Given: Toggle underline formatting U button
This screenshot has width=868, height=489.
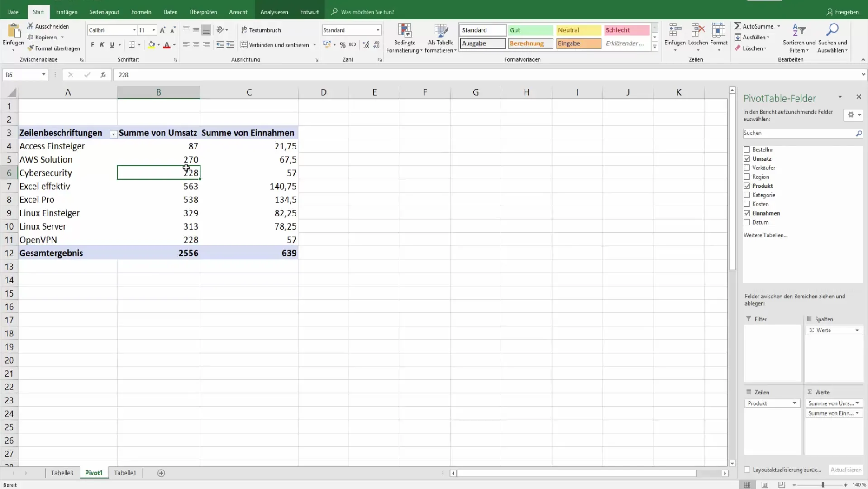Looking at the screenshot, I should coord(112,45).
